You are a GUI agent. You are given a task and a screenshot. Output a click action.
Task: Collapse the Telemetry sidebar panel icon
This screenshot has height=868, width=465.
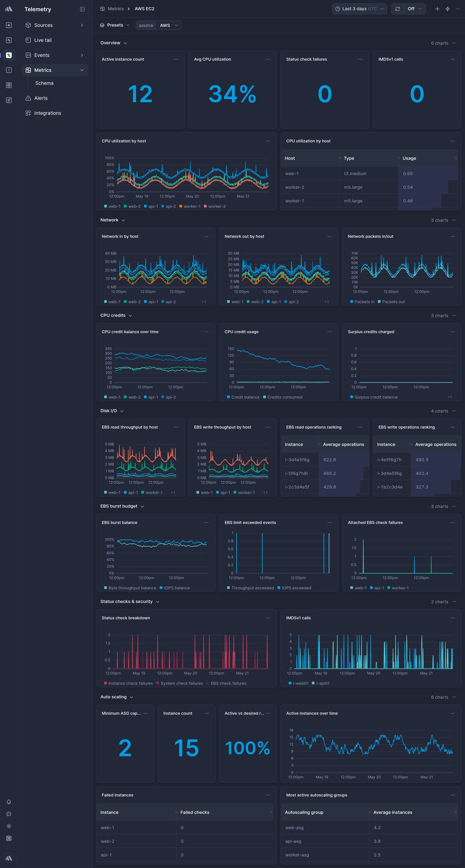(82, 9)
